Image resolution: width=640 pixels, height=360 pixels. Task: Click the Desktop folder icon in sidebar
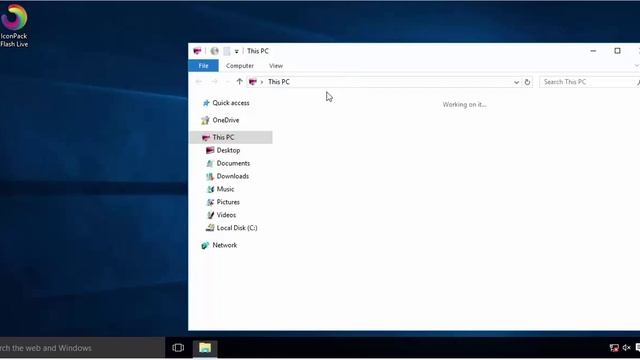[x=210, y=150]
